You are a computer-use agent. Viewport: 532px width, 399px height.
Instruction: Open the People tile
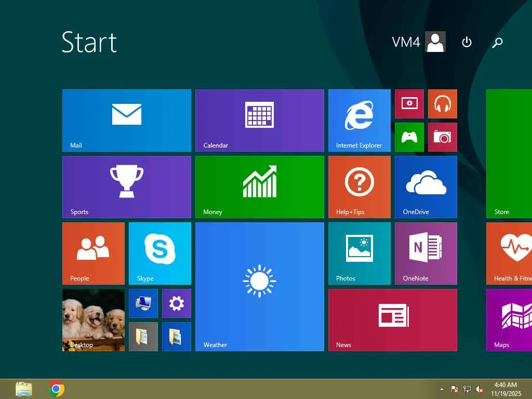click(x=94, y=254)
